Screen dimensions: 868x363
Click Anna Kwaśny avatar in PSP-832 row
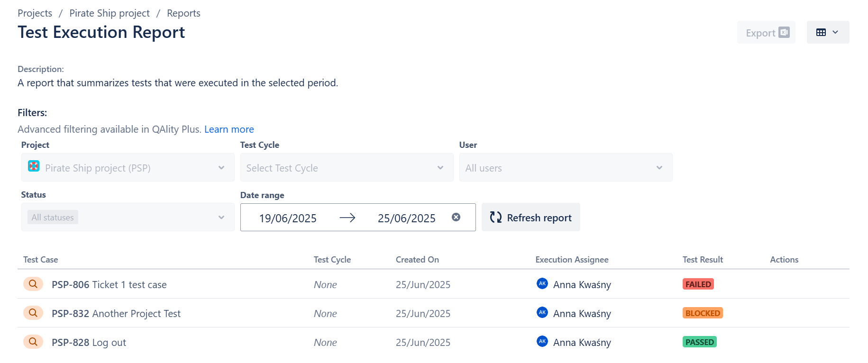click(542, 312)
